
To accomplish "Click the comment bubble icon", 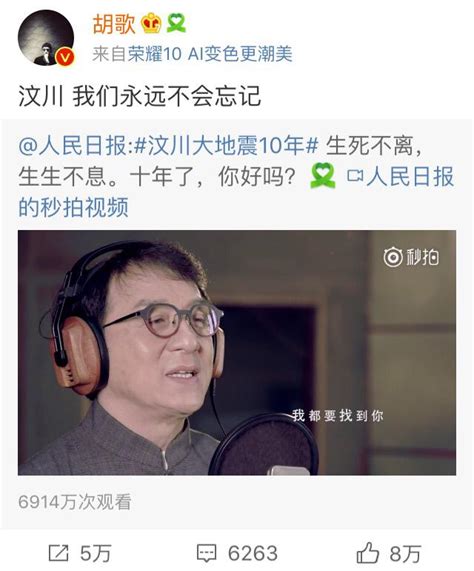I will point(206,553).
